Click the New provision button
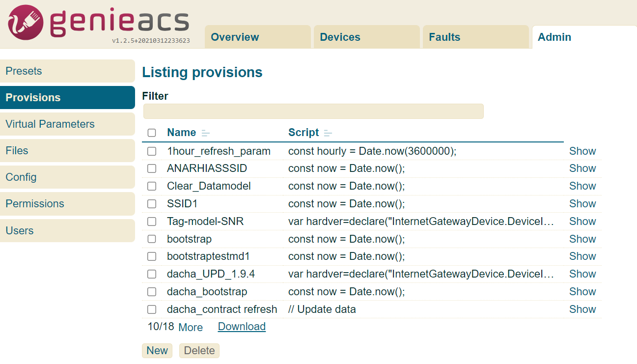 click(157, 351)
